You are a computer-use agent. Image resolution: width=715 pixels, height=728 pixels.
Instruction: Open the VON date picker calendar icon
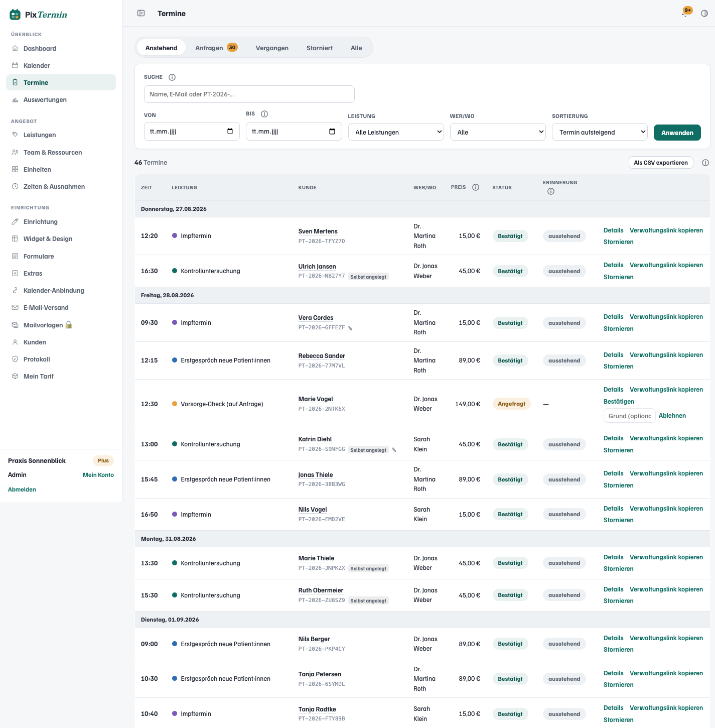click(x=230, y=132)
